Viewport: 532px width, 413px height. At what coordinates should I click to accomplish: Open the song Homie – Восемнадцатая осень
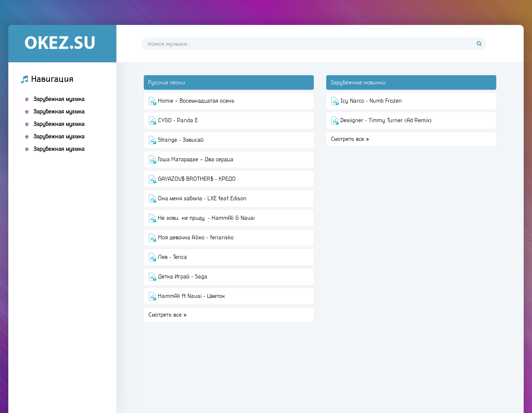point(196,101)
